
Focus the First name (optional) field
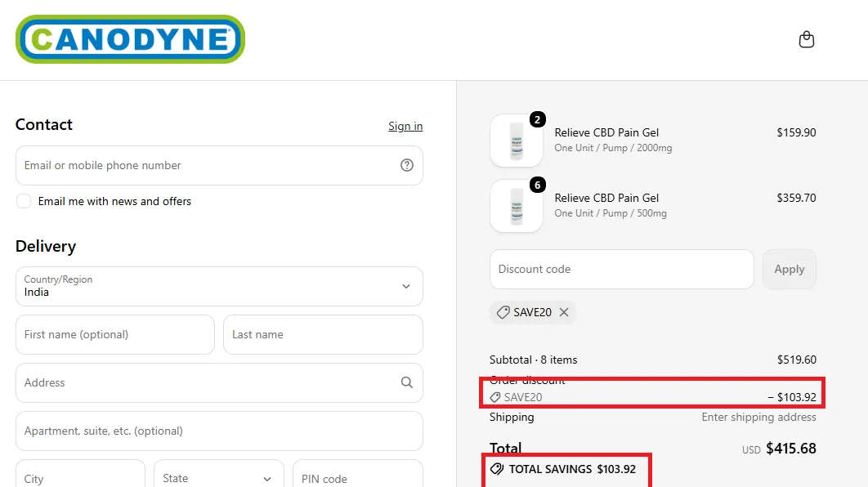coord(115,334)
